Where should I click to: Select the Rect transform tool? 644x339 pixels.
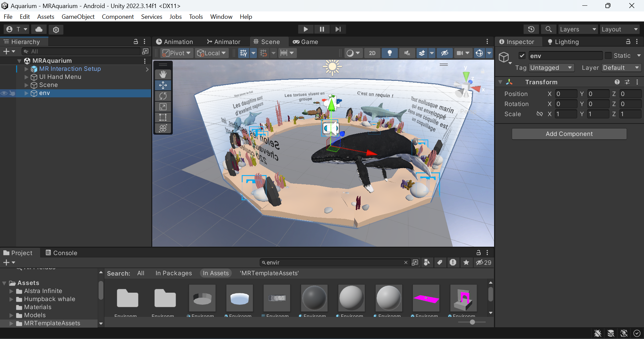coord(163,117)
